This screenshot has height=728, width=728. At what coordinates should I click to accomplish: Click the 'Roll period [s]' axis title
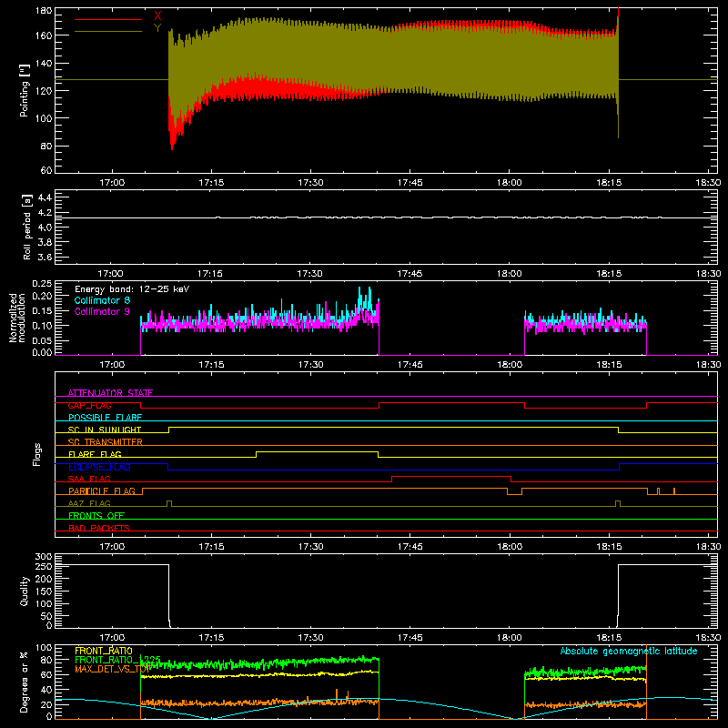click(x=26, y=227)
